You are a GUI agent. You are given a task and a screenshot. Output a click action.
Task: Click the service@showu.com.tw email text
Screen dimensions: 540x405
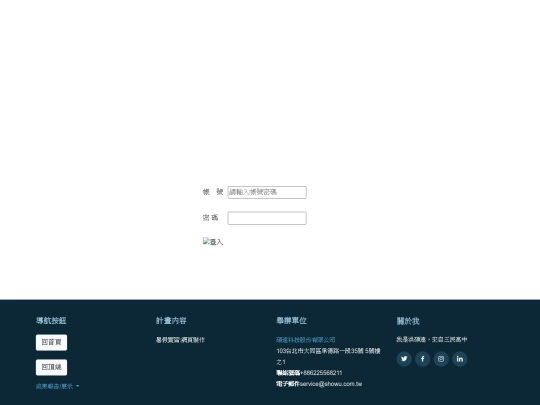[x=331, y=384]
